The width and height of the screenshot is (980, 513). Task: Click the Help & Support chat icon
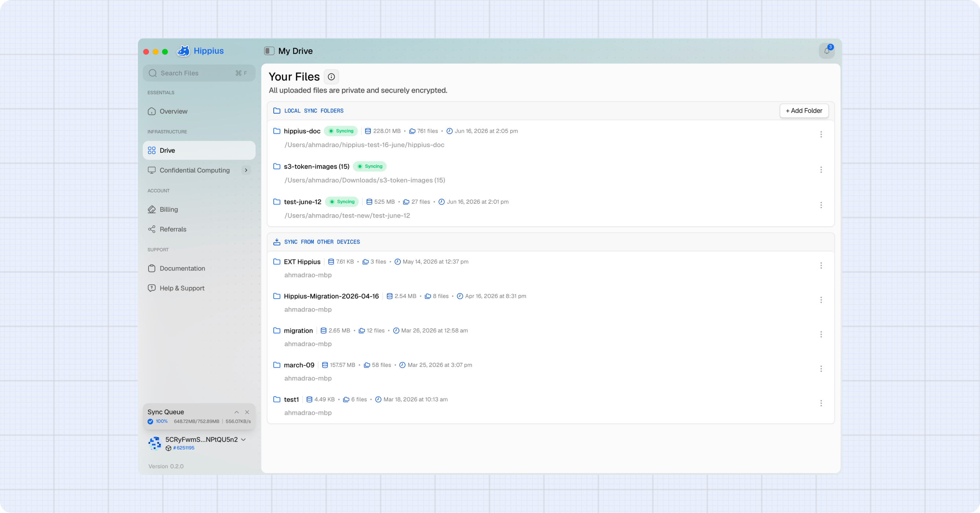[152, 288]
